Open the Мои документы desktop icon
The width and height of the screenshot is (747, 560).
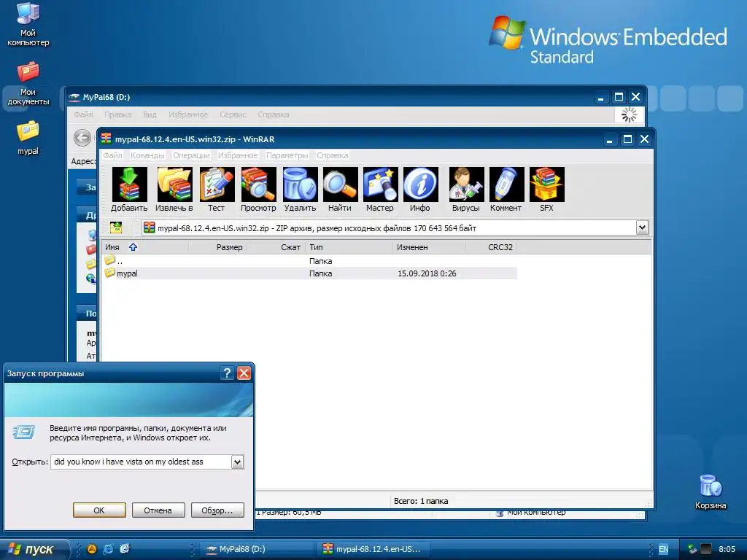(x=28, y=84)
